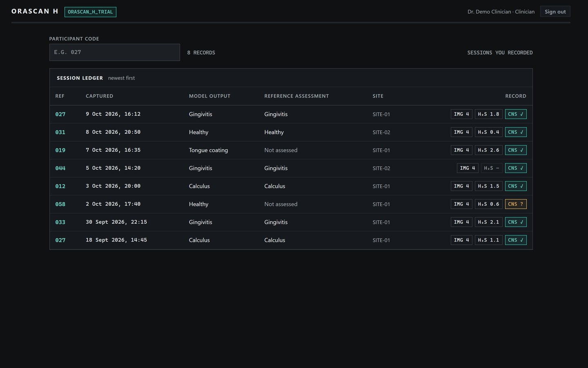Screen dimensions: 588x368
Task: Click the 'Dr. Demo Clinician · Clinician' user label
Action: pyautogui.click(x=501, y=11)
